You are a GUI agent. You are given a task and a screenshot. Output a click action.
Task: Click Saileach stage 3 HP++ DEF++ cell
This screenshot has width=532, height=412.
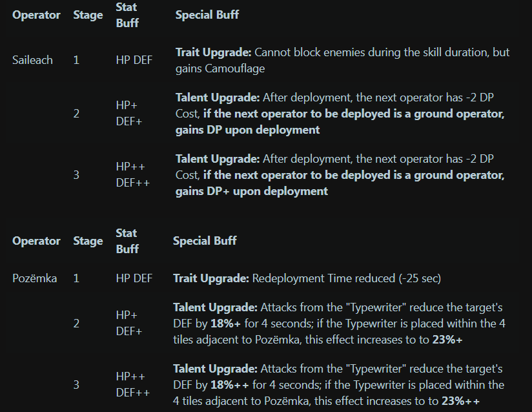tap(132, 175)
